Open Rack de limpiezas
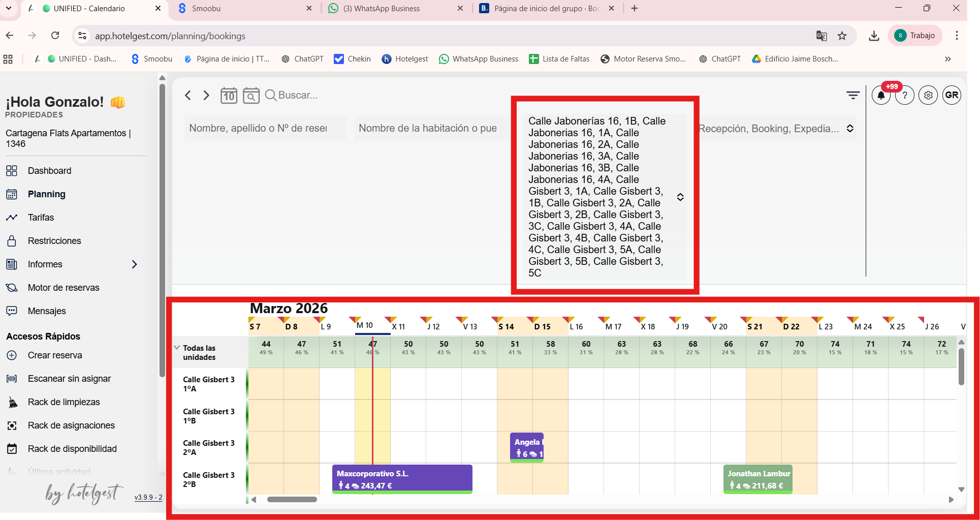980x520 pixels. click(x=64, y=402)
